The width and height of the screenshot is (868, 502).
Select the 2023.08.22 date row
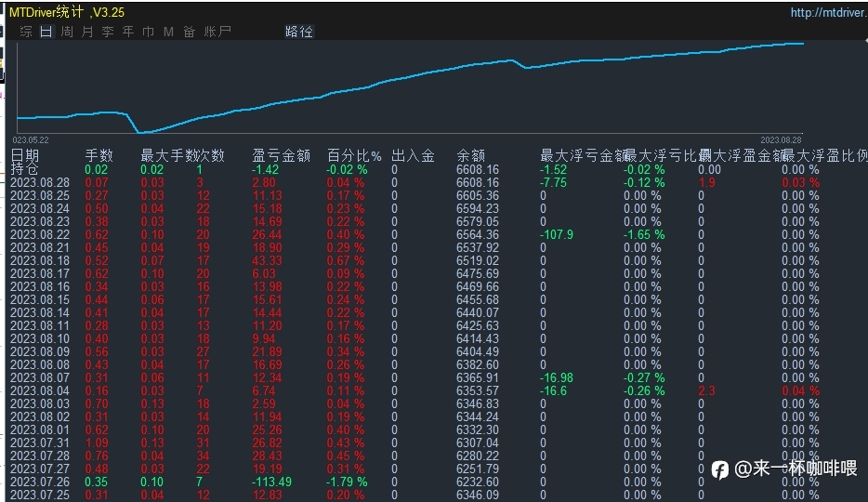[x=40, y=234]
